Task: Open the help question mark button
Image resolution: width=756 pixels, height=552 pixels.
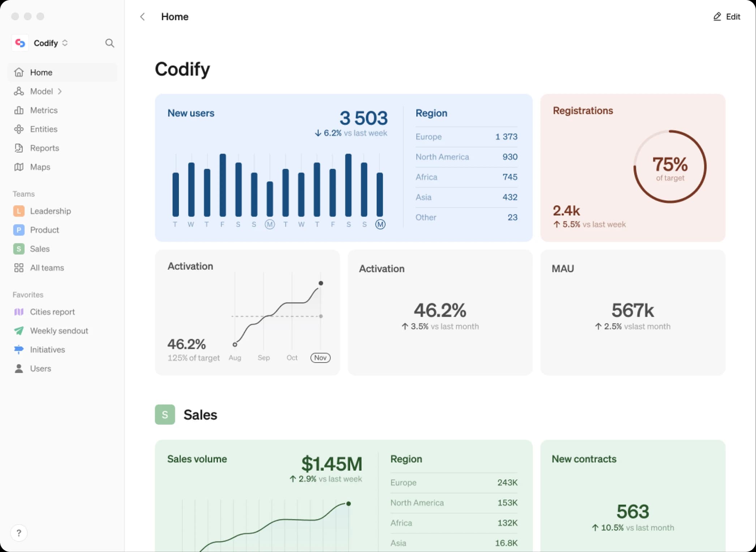Action: pos(19,533)
